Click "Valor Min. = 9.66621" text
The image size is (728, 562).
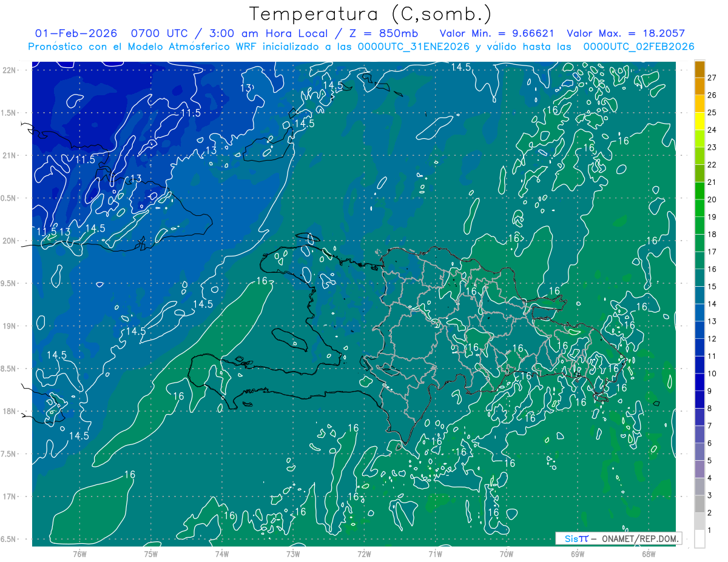[x=498, y=33]
